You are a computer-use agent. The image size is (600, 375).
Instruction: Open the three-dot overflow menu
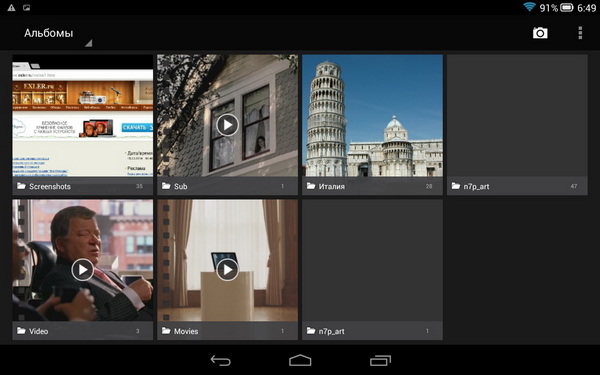[580, 33]
